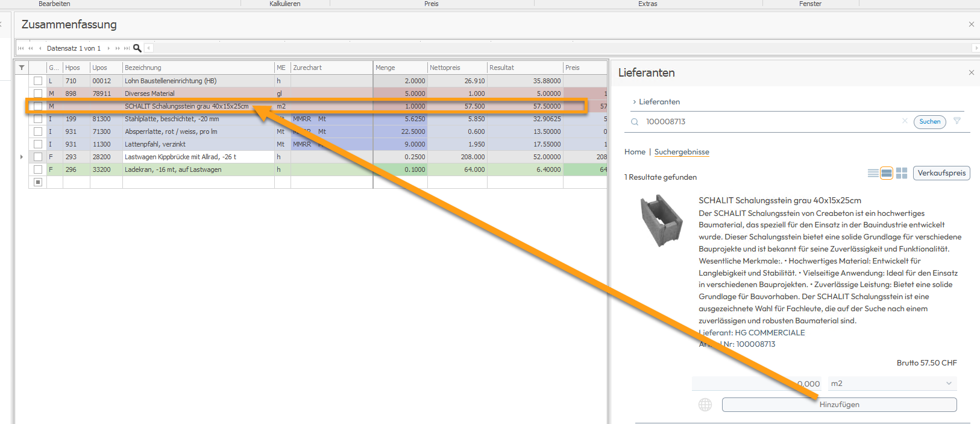Click the supplier search field with 100008713
This screenshot has height=424, width=980.
771,122
